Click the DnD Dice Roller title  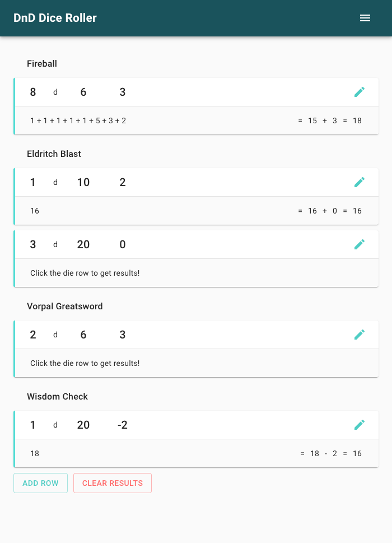tap(55, 18)
